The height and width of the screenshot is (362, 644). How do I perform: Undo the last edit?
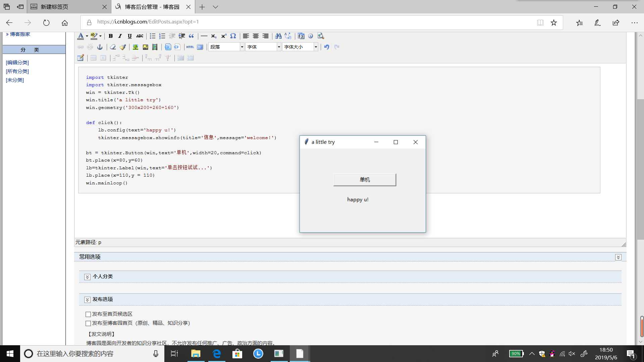[x=327, y=47]
